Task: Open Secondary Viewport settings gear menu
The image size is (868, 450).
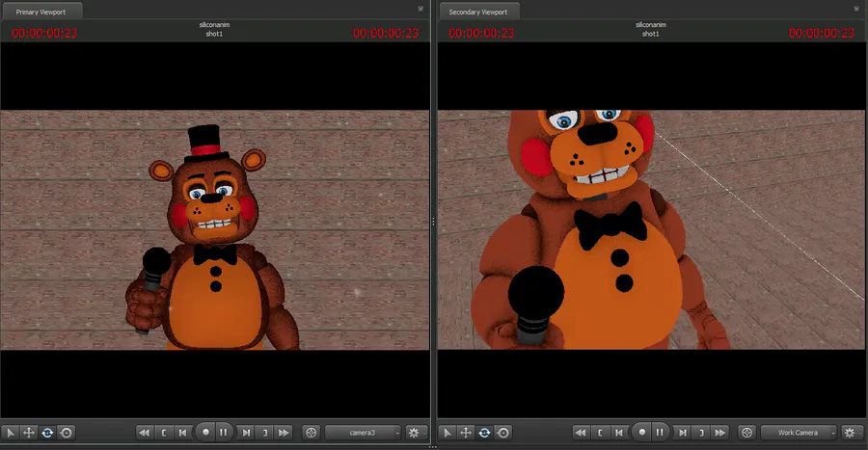Action: click(x=850, y=433)
